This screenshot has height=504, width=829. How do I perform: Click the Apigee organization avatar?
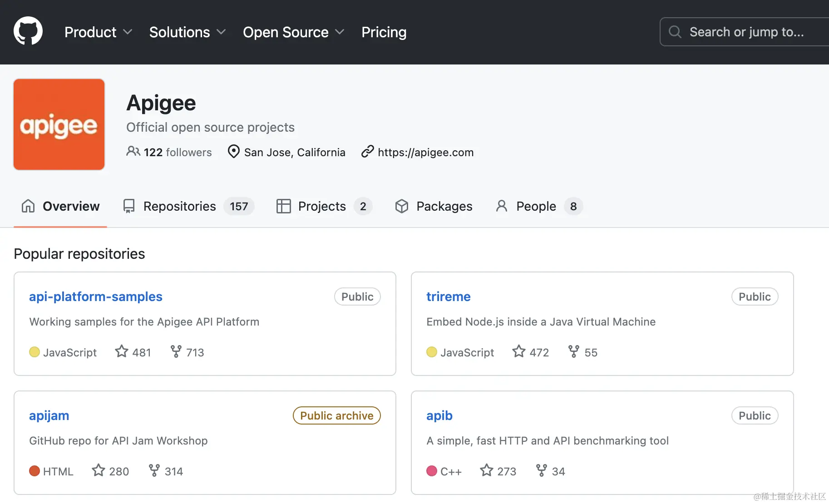coord(59,124)
